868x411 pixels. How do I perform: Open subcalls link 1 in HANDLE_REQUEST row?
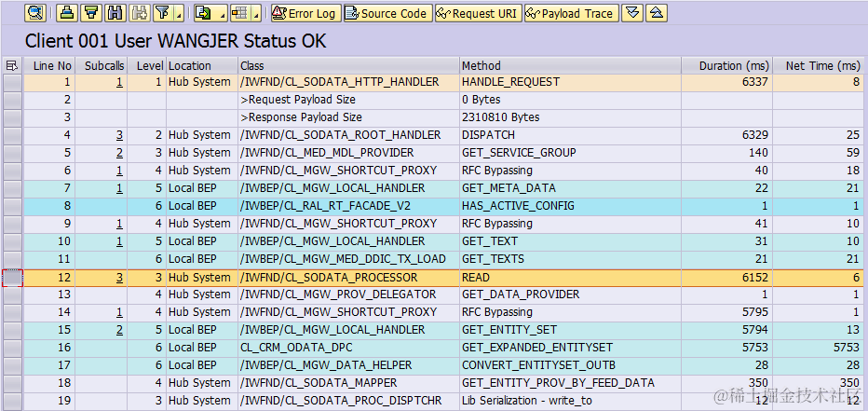pyautogui.click(x=119, y=82)
